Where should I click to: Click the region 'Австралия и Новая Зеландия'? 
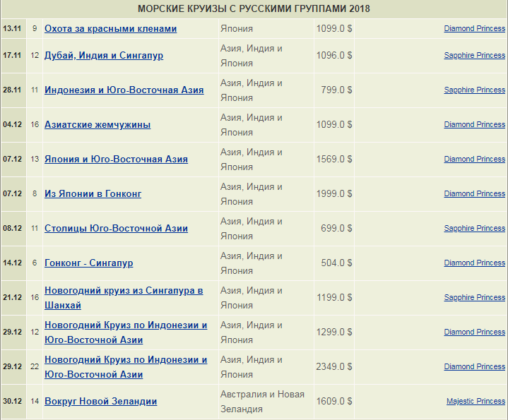click(262, 402)
